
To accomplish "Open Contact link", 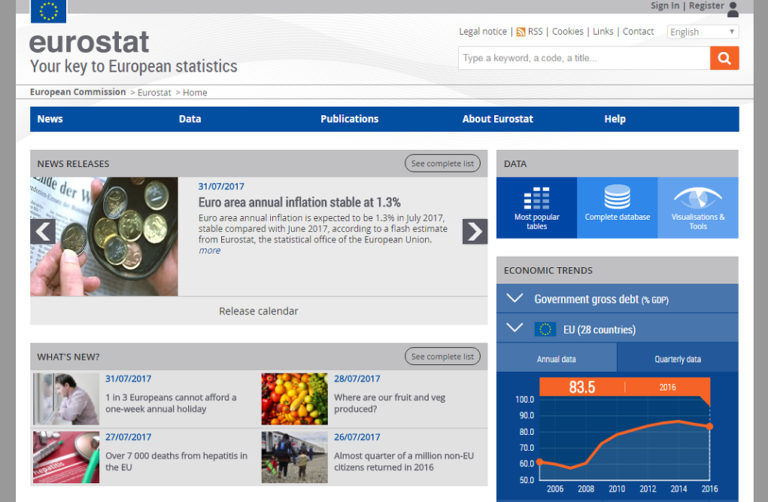I will (638, 32).
